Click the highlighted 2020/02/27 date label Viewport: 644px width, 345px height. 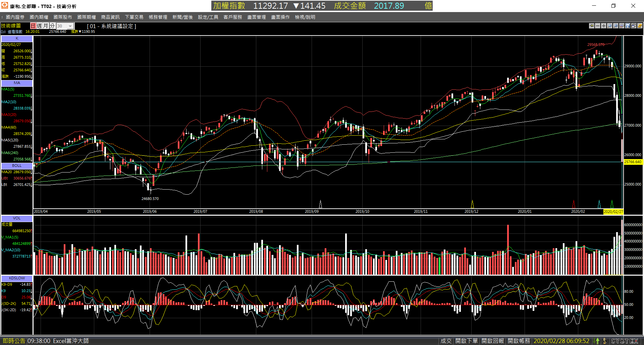(x=613, y=212)
